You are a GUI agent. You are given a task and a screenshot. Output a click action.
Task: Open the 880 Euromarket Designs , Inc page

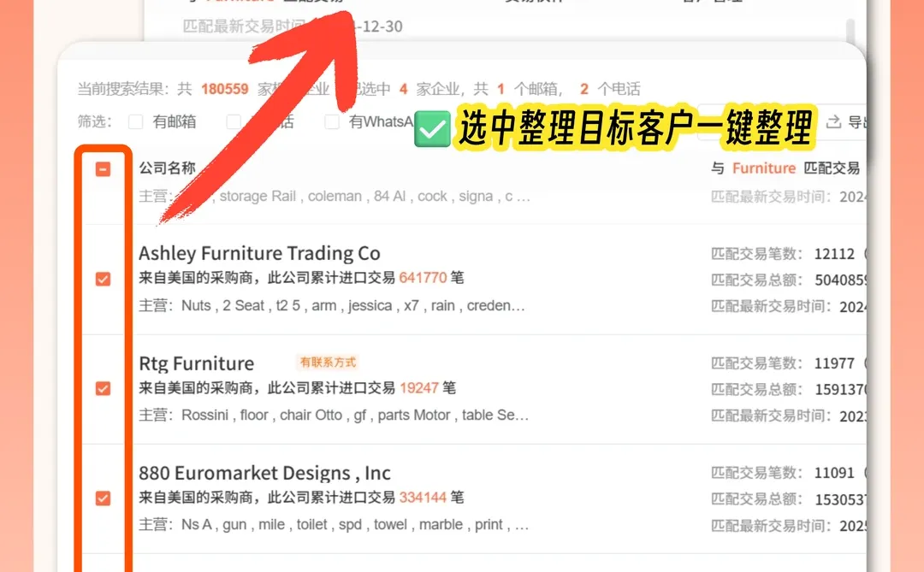(264, 473)
